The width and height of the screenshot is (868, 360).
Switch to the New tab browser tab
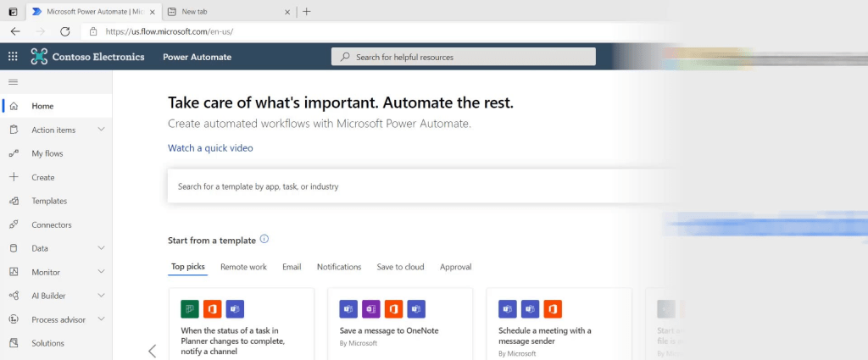tap(229, 12)
